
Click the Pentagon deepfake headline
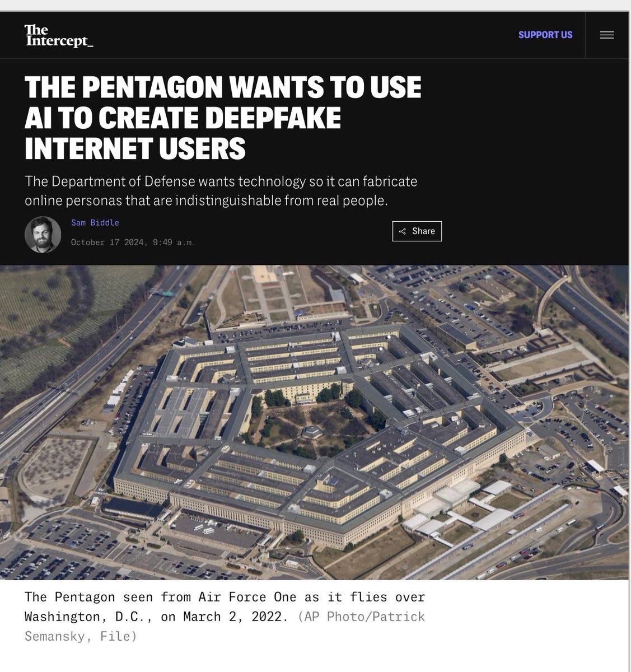coord(223,118)
